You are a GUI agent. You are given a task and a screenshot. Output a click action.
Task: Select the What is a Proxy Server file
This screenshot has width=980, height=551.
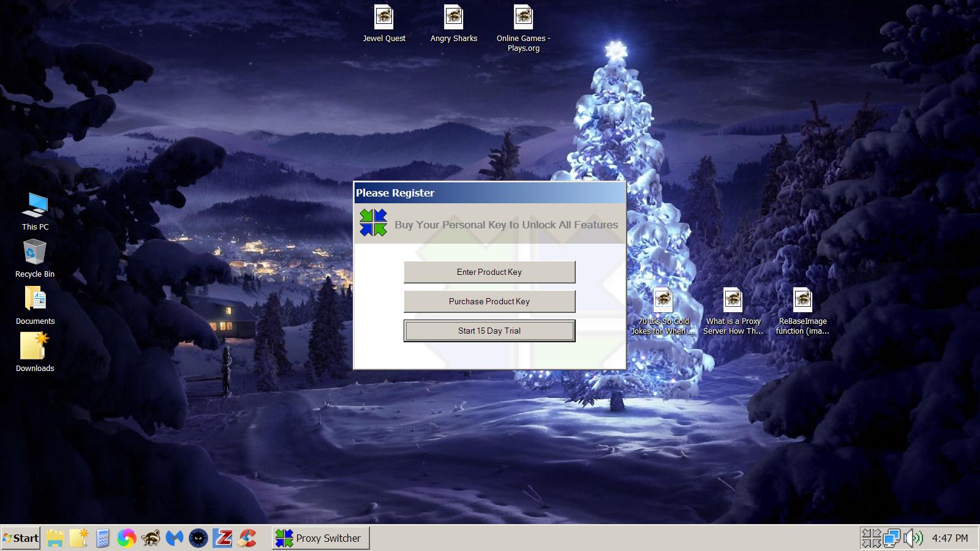coord(733,312)
